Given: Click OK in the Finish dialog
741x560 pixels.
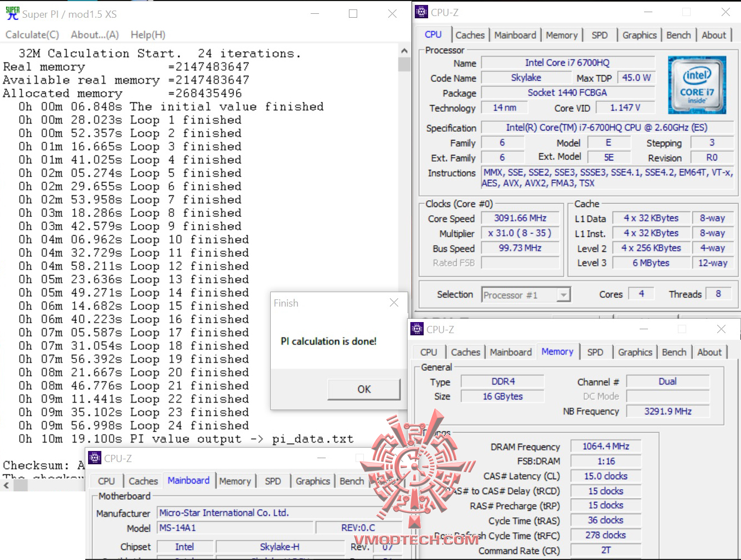Looking at the screenshot, I should click(x=364, y=389).
